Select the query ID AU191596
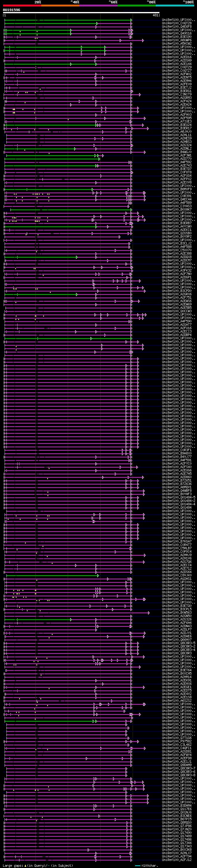 [x=11, y=10]
